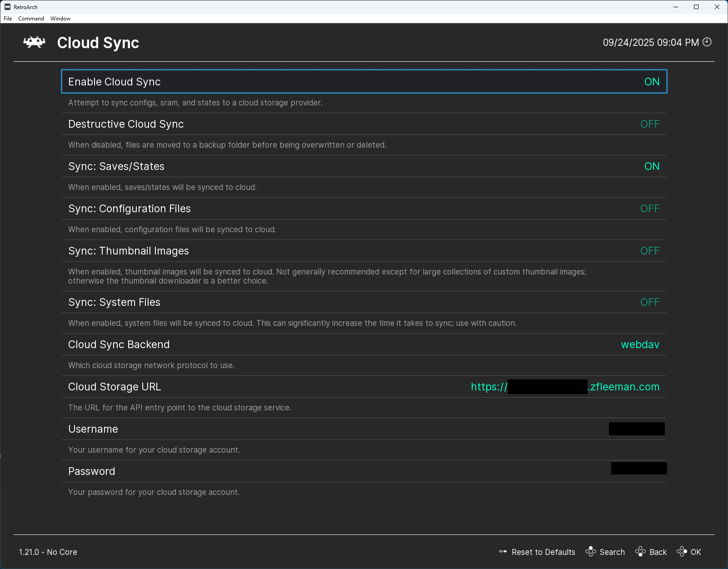Toggle Sync: Configuration Files OFF value

point(650,209)
